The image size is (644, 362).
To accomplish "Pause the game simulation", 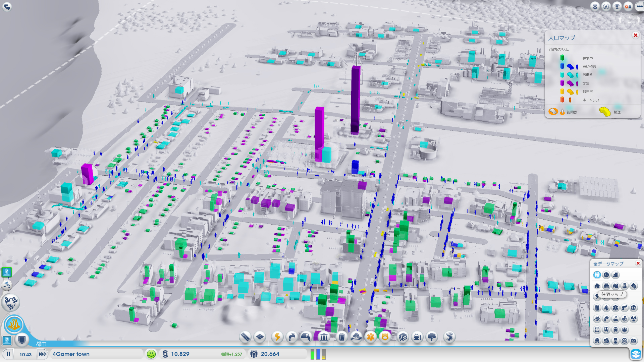I will [8, 354].
